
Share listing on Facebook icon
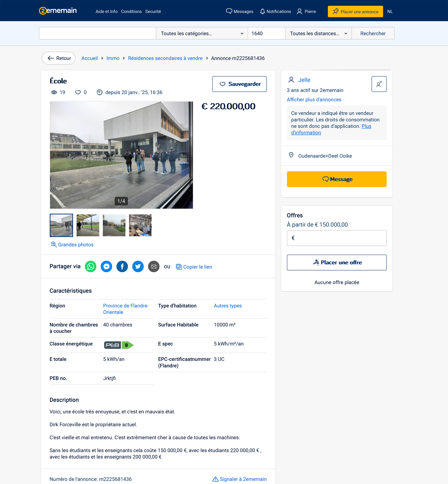[122, 267]
